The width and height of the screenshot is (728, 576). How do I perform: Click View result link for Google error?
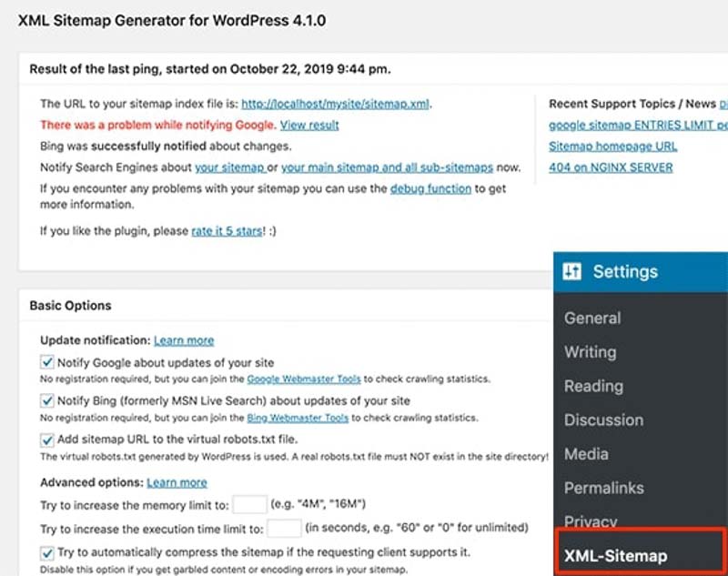click(309, 125)
